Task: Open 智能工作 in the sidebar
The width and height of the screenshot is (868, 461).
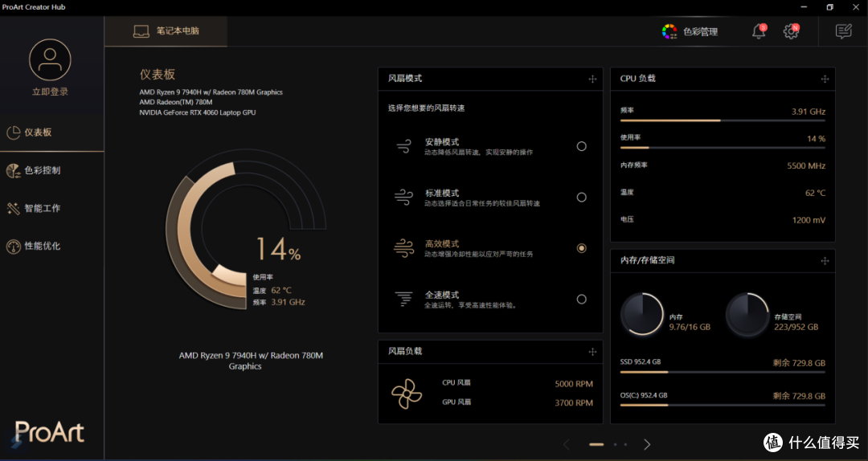Action: click(52, 209)
